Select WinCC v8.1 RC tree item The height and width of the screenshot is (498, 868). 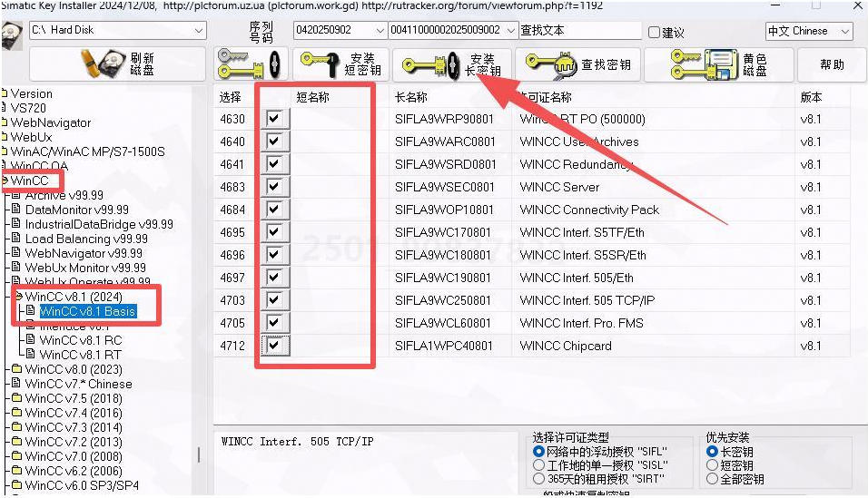[81, 340]
